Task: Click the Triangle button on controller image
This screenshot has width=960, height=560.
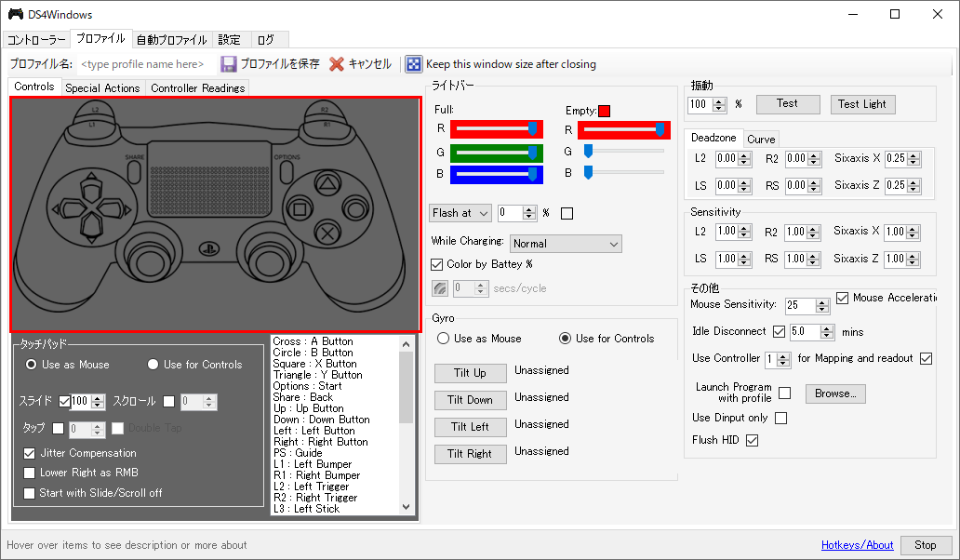Action: coord(327,183)
